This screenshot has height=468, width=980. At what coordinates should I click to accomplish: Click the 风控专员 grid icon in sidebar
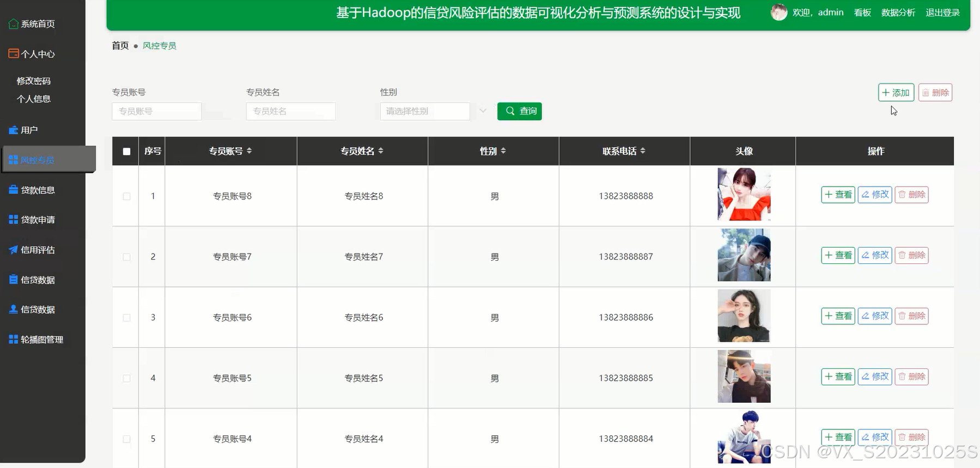point(14,160)
